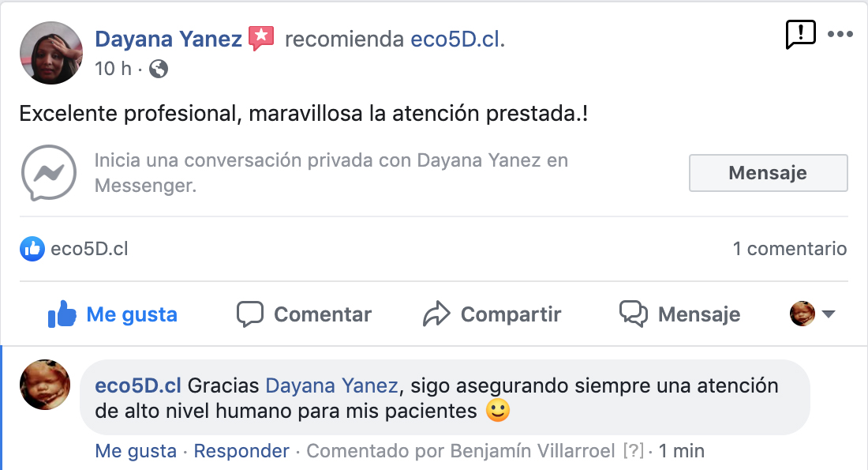This screenshot has height=470, width=868.
Task: Open the three-dot post options menu
Action: pos(840,35)
